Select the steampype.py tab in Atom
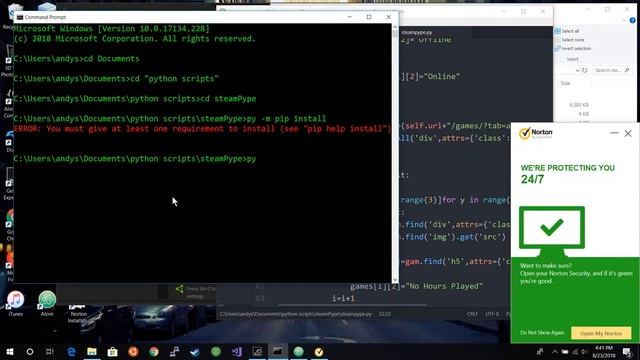This screenshot has width=640, height=360. coord(417,32)
